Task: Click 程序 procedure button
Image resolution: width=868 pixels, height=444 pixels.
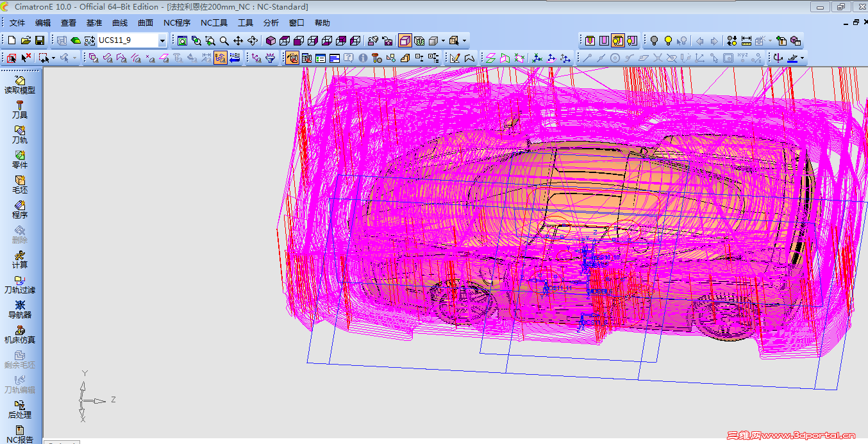Action: click(20, 210)
